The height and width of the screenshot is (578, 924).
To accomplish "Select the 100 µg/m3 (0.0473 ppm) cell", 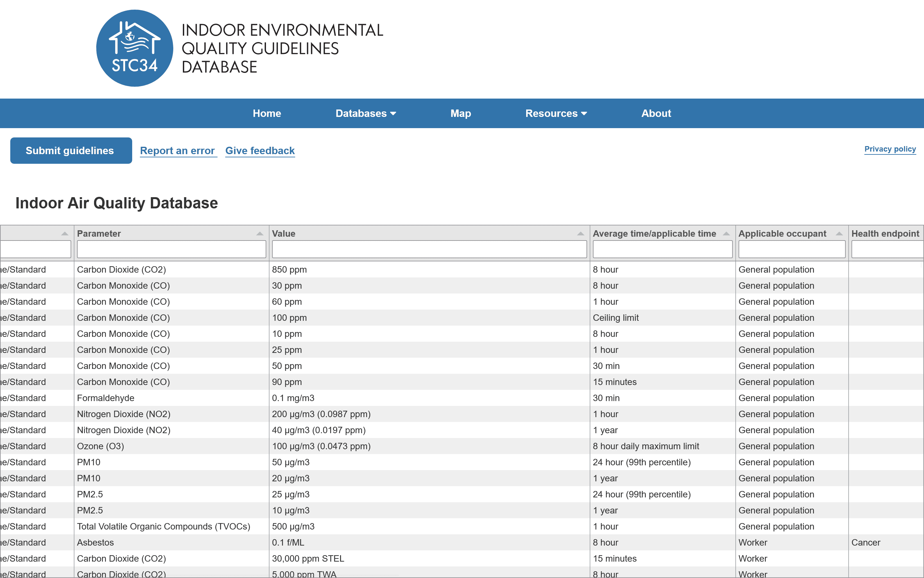I will [x=429, y=446].
